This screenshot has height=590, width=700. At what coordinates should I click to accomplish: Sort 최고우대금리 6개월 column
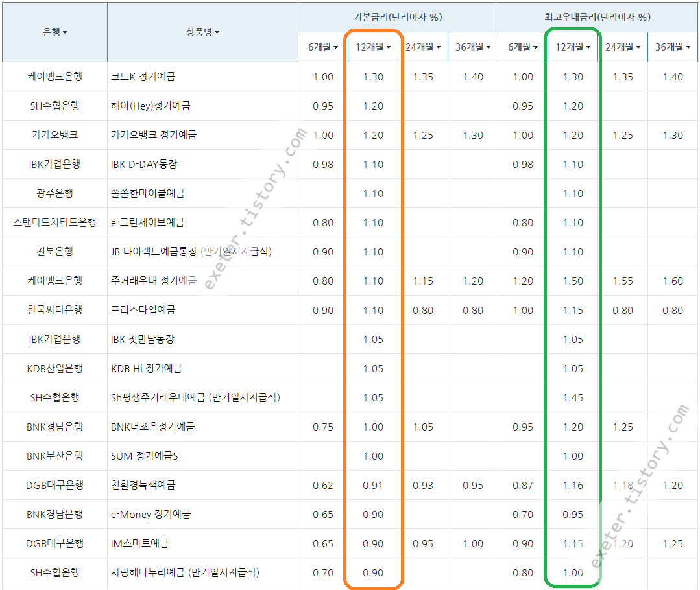click(523, 47)
